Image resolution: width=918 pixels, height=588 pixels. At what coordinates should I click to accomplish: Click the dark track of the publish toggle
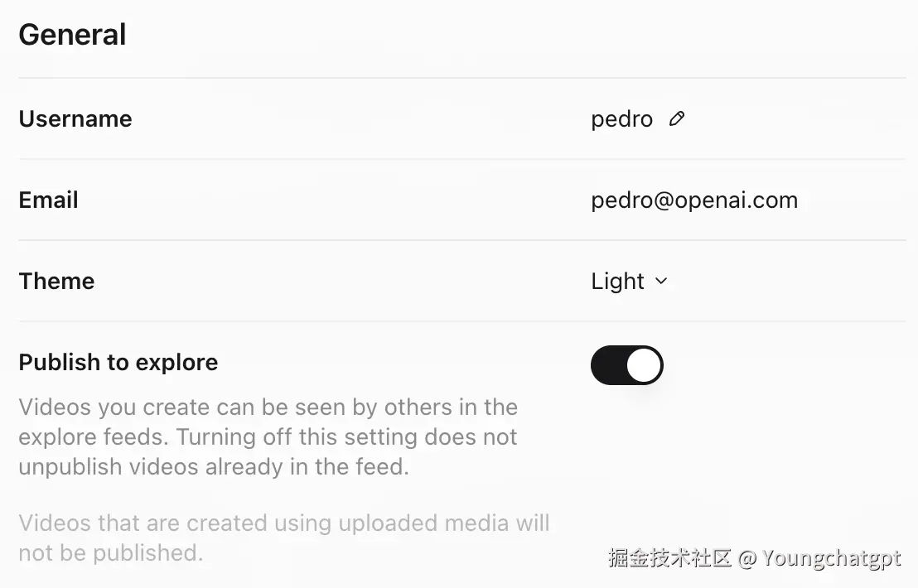pos(608,365)
